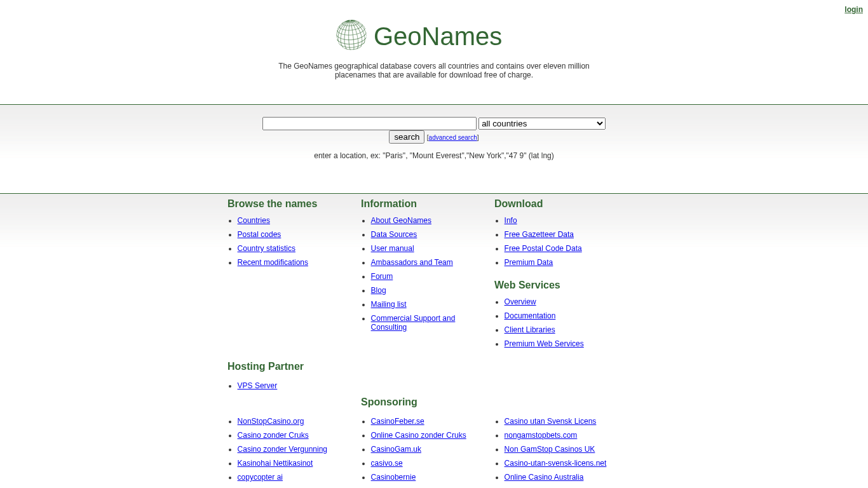868x488 pixels.
Task: Open Casino utan Svensk Licens
Action: 550,421
